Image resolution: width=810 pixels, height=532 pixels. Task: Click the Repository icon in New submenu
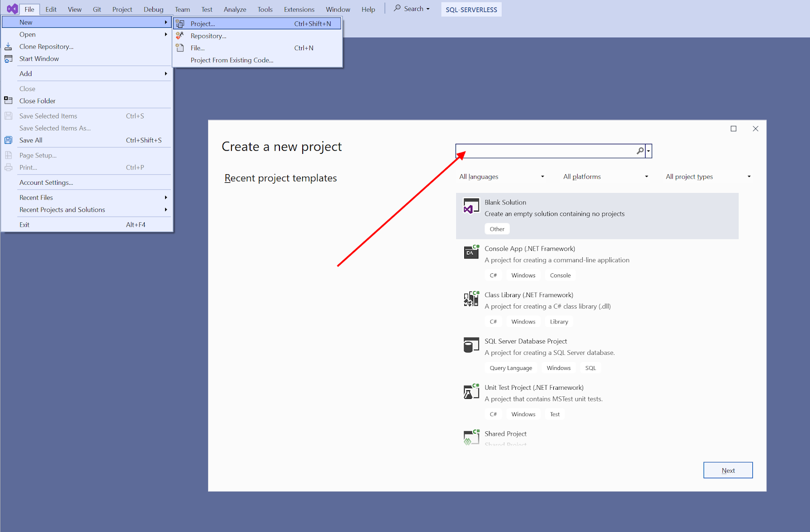(180, 35)
